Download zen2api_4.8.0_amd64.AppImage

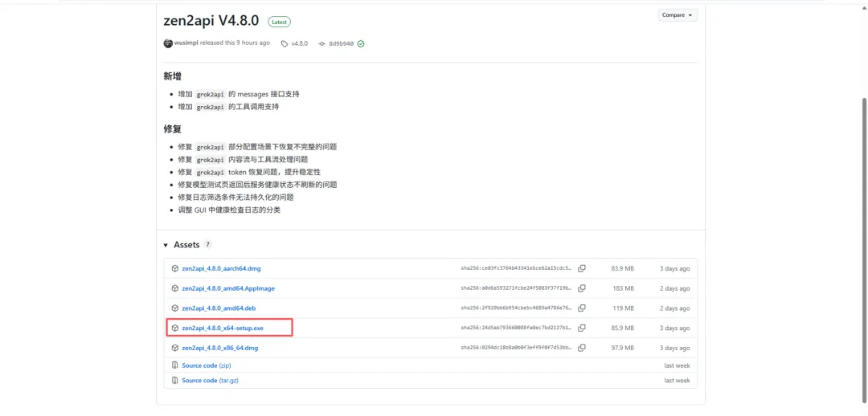(228, 289)
